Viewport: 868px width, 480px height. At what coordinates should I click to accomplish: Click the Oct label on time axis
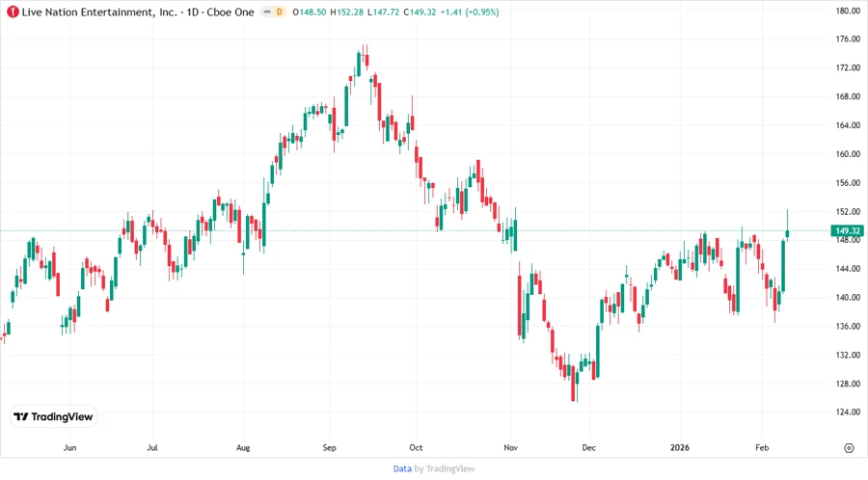click(x=416, y=448)
